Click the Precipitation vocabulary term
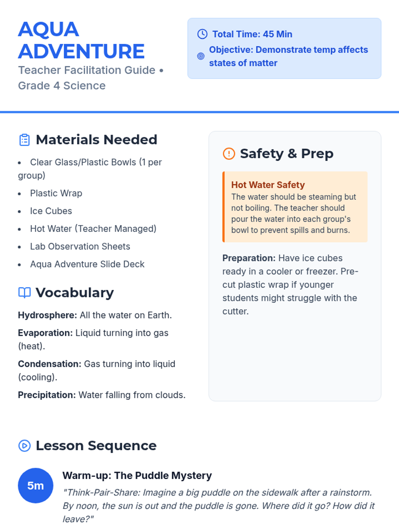The width and height of the screenshot is (399, 532). click(x=47, y=395)
